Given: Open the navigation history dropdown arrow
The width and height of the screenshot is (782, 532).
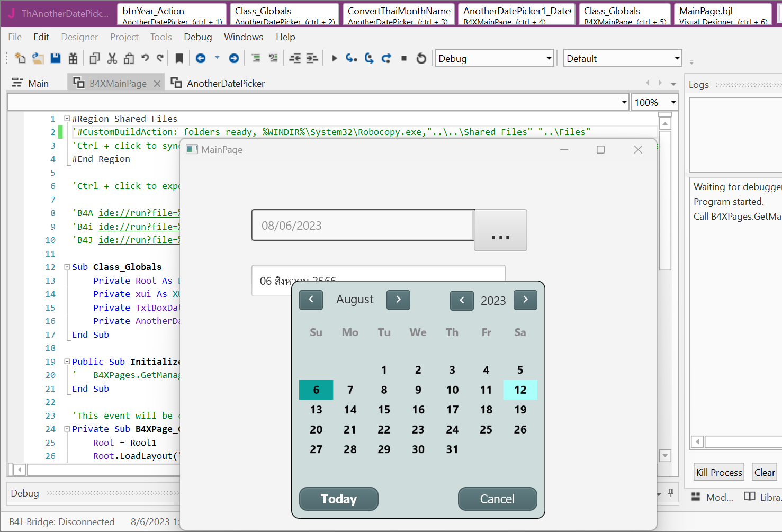Looking at the screenshot, I should point(217,58).
